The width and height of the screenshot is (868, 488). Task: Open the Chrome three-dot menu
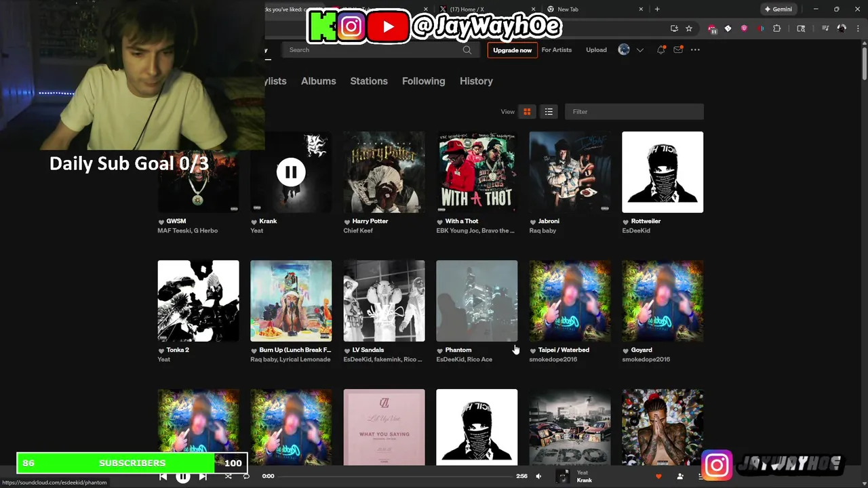pyautogui.click(x=859, y=28)
